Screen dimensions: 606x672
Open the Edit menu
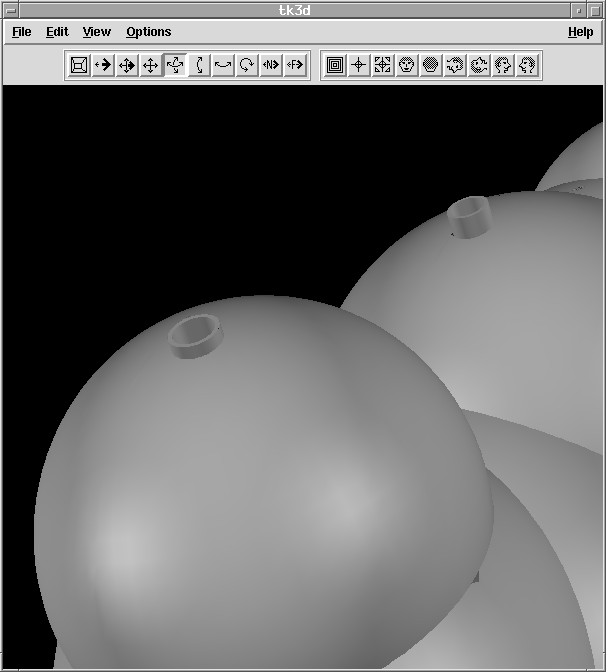[57, 32]
